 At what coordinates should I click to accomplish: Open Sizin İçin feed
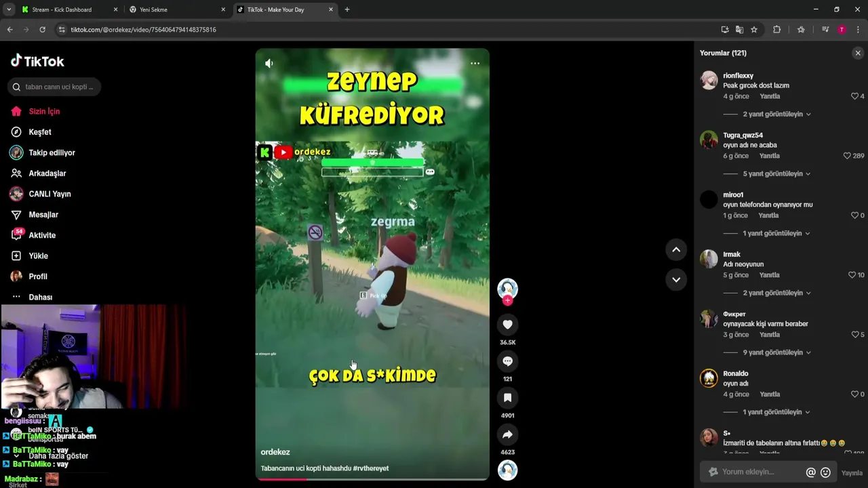(44, 111)
